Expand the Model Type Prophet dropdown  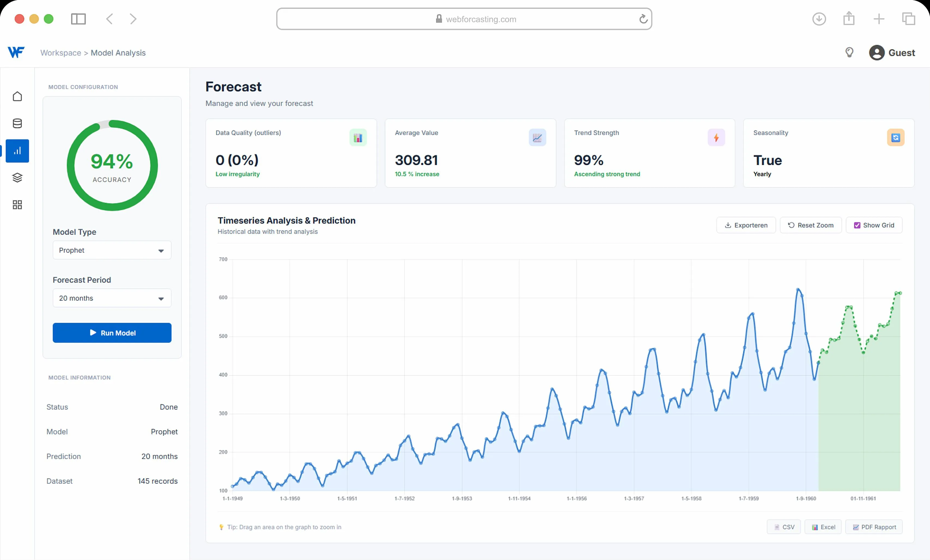tap(112, 250)
